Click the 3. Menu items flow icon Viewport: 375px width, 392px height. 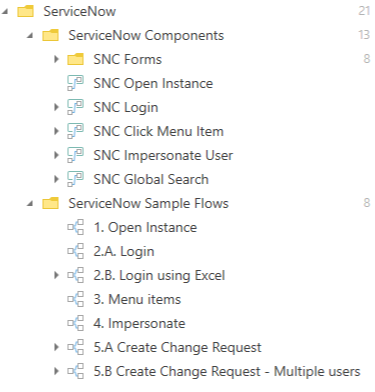coord(76,299)
